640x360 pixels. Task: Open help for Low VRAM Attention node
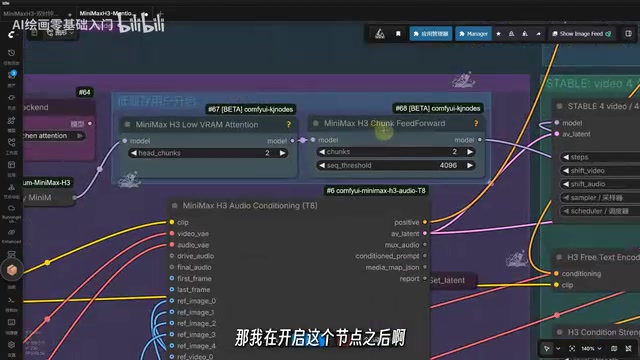tap(289, 124)
